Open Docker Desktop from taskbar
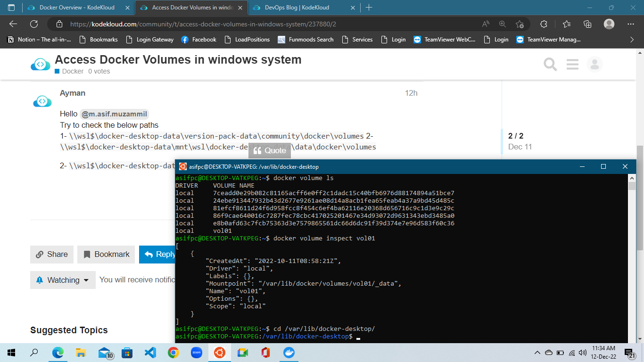 [x=288, y=353]
